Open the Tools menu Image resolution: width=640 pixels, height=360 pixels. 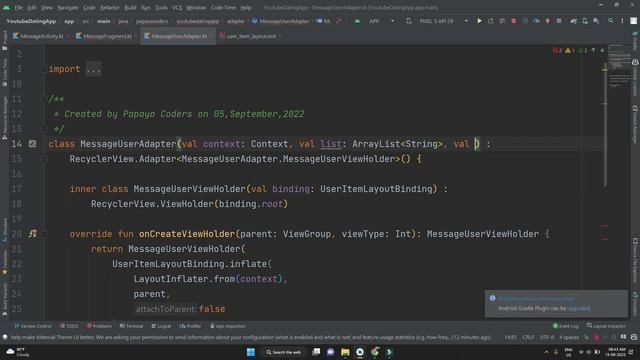(161, 7)
